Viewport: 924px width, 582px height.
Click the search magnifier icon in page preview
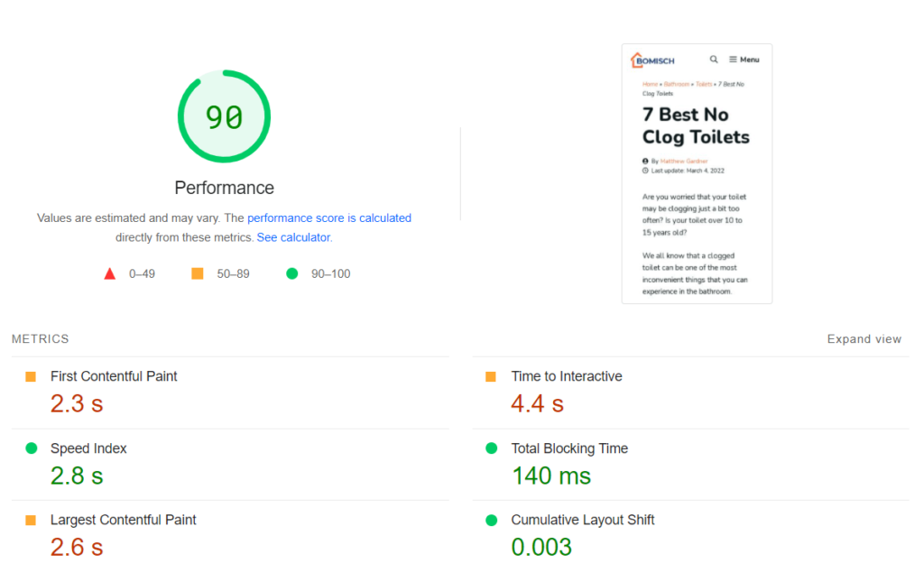(x=714, y=60)
